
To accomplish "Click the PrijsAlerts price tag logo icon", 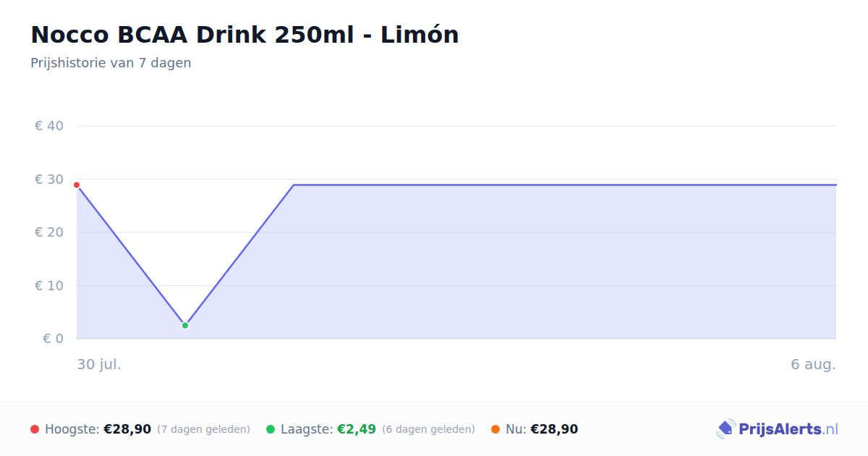I will point(726,429).
